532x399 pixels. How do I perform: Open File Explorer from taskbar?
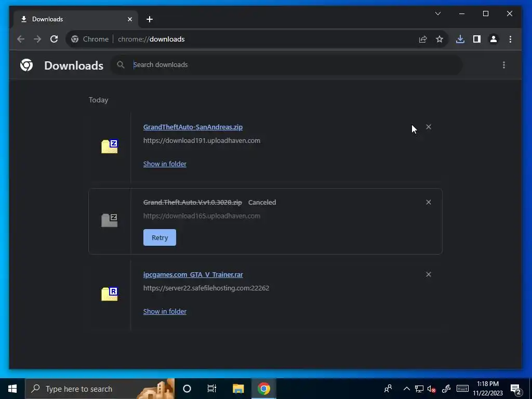pyautogui.click(x=238, y=389)
